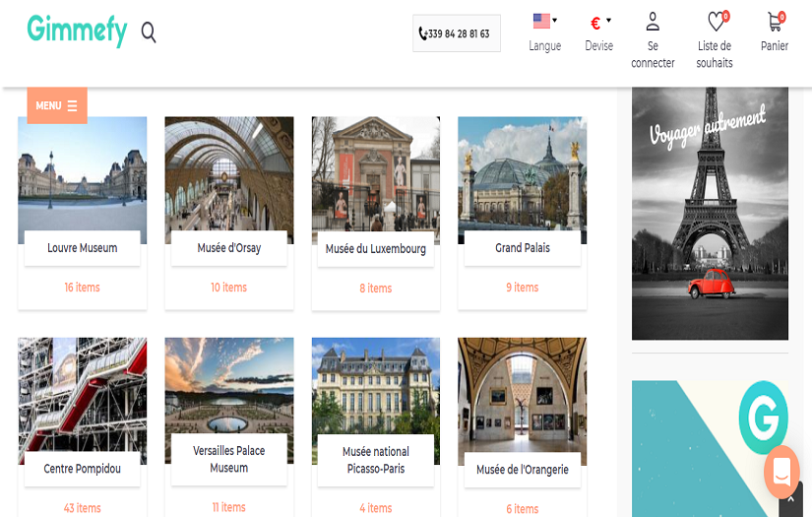Open the Louvre Museum title

pyautogui.click(x=83, y=248)
